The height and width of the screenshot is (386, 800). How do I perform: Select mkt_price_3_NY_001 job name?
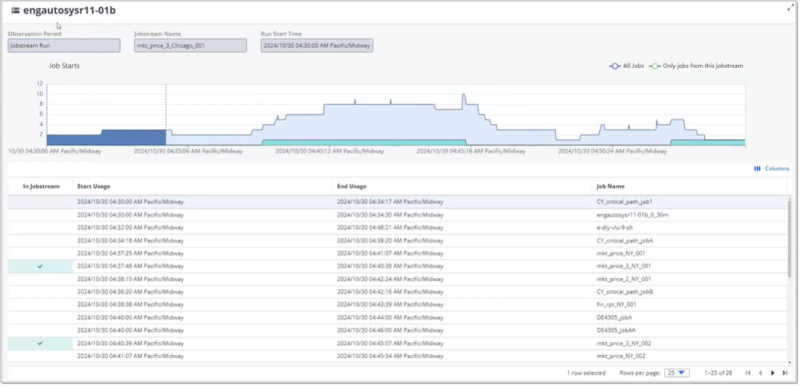pyautogui.click(x=623, y=266)
